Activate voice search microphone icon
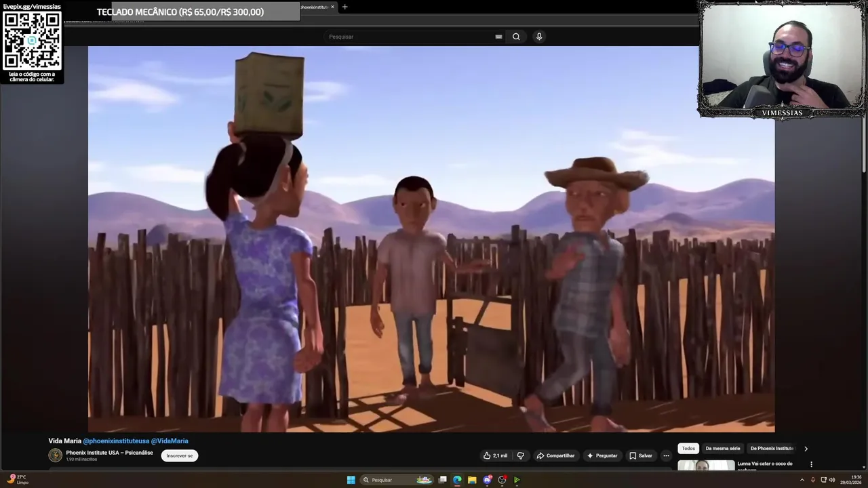Screen dimensions: 868x488 (x=539, y=37)
